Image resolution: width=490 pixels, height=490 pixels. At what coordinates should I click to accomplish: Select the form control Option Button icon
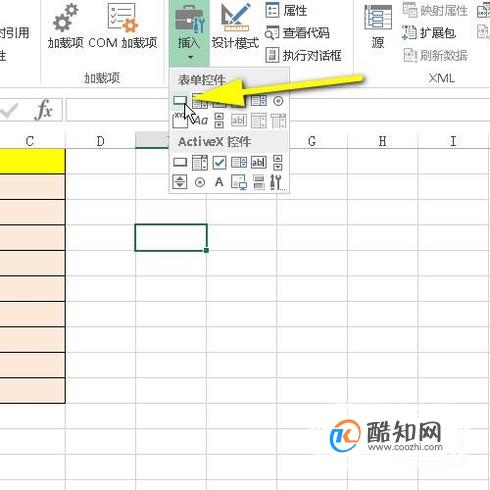(x=278, y=100)
